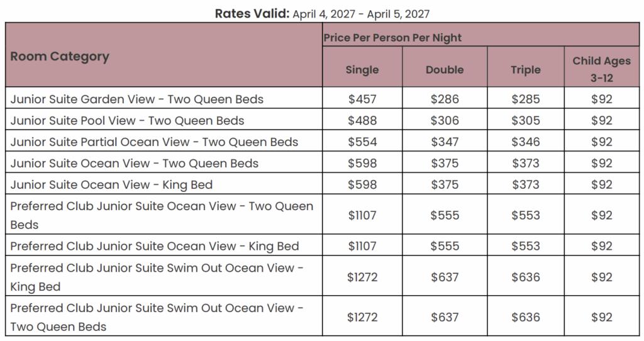Click the $457 single rate cell

[362, 99]
